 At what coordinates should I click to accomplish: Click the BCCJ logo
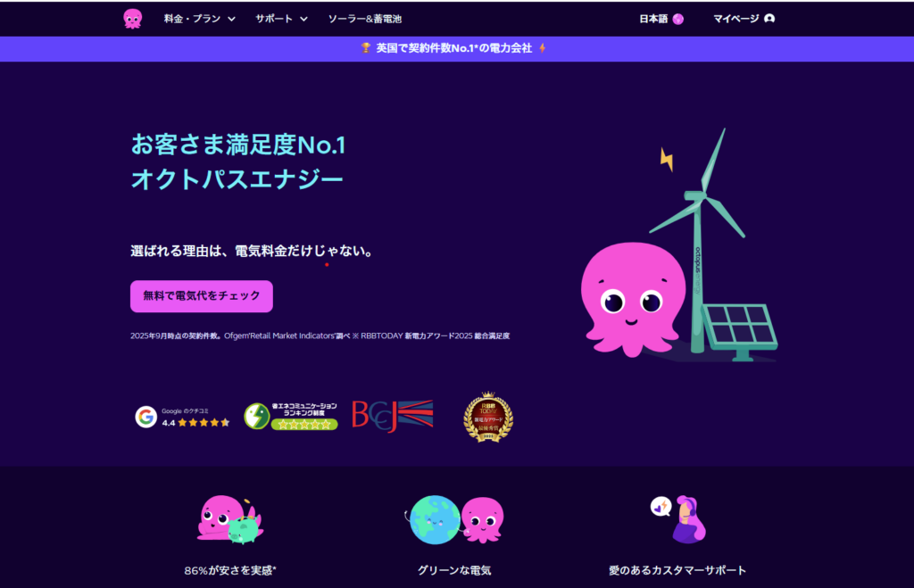pyautogui.click(x=393, y=416)
